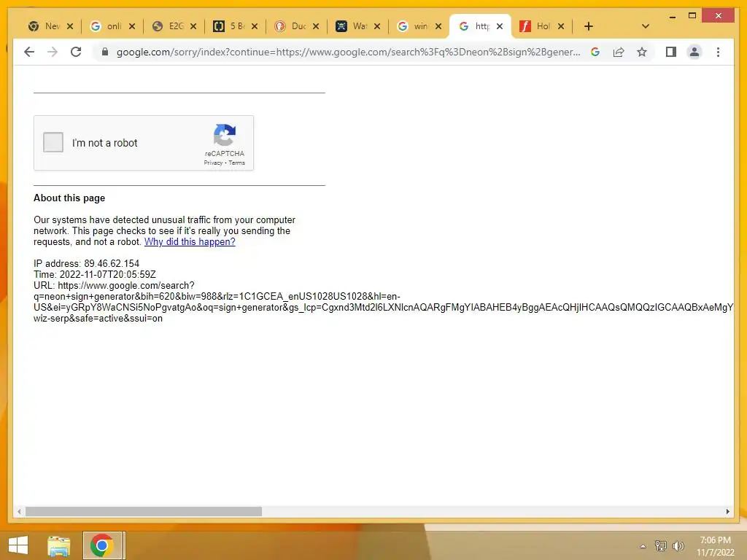Screen dimensions: 747x560
Task: Reload the current page
Action: tap(76, 52)
